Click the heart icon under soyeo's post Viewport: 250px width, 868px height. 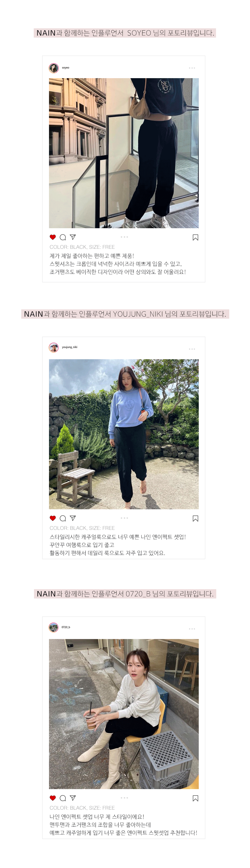pyautogui.click(x=52, y=237)
